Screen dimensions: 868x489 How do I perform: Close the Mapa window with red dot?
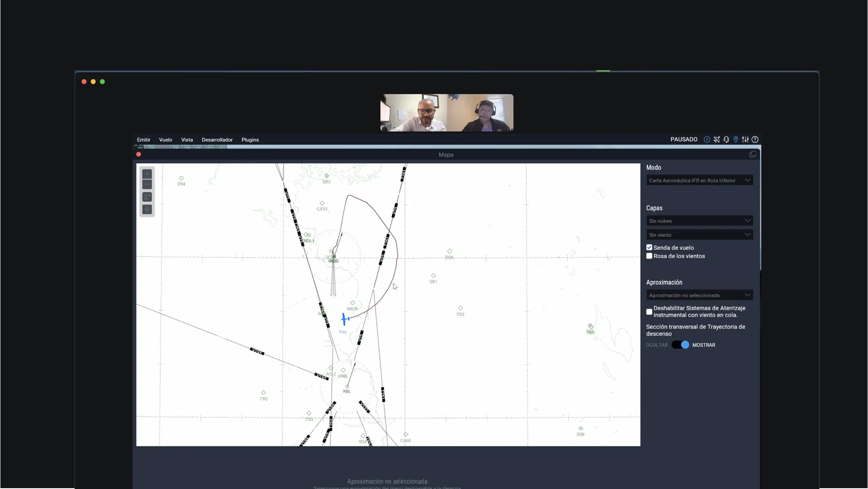coord(139,154)
